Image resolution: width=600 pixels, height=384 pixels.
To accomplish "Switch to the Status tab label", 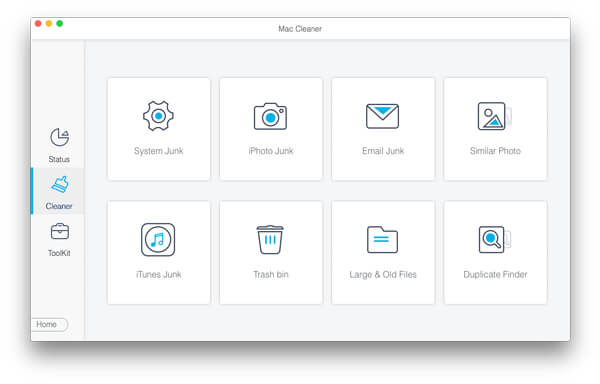I will pos(59,159).
